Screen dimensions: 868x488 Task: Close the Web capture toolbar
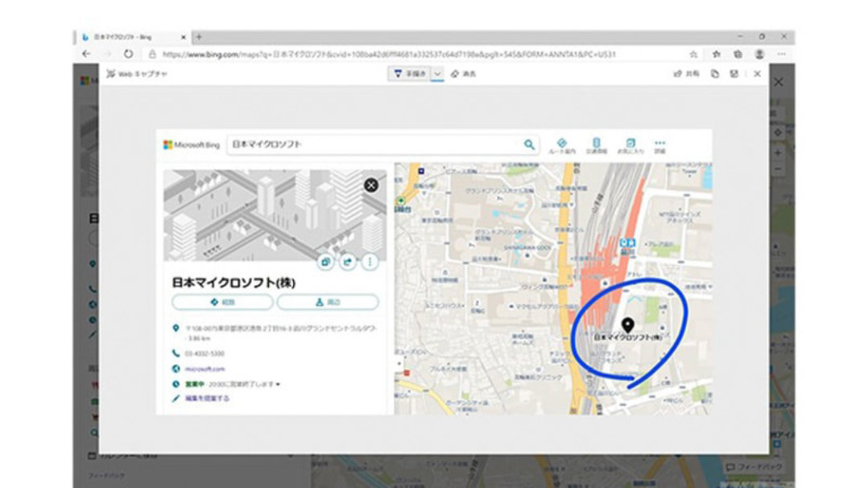tap(757, 73)
